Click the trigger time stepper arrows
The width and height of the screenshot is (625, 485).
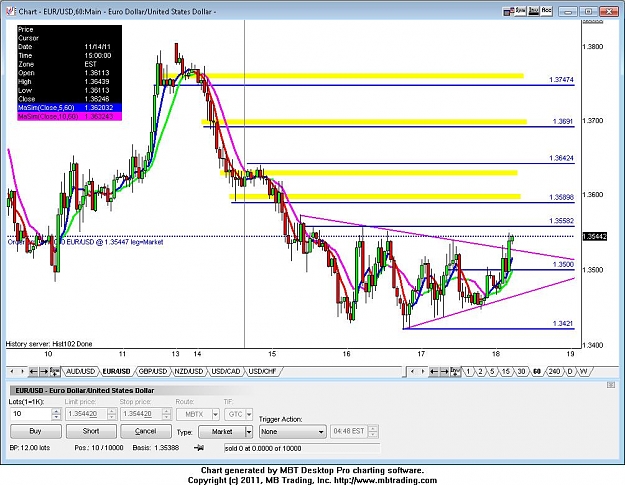(x=373, y=431)
